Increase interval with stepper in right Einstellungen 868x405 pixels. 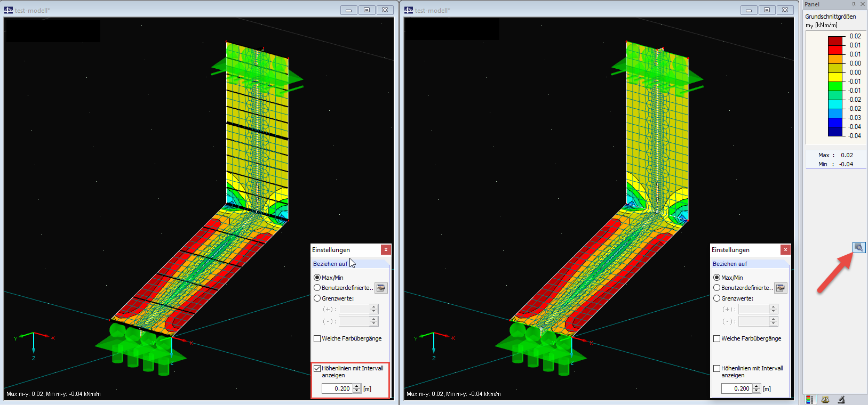click(756, 386)
